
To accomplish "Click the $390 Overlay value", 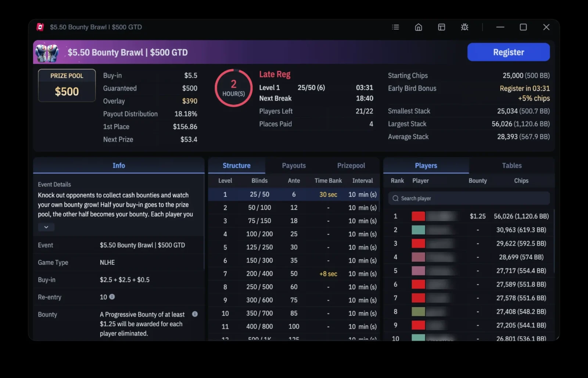I will [x=190, y=101].
